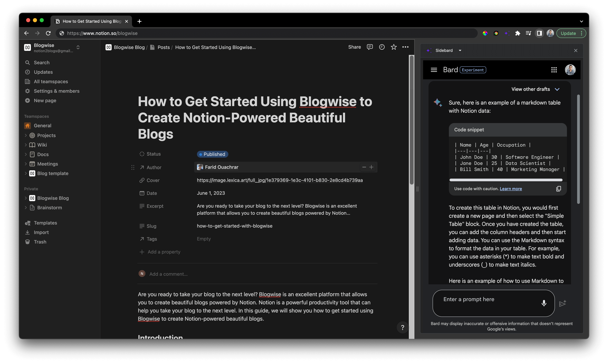Open page history clock icon
Screen dimensions: 608x364
(x=382, y=47)
